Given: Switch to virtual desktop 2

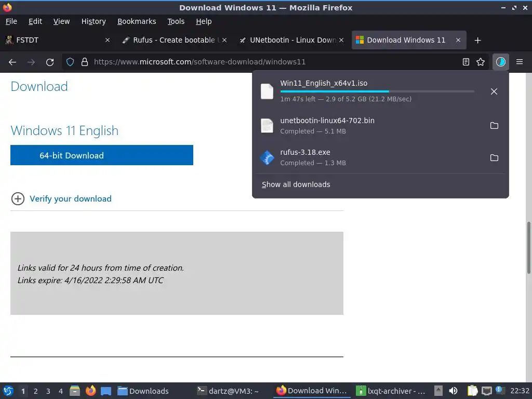Looking at the screenshot, I should (36, 391).
